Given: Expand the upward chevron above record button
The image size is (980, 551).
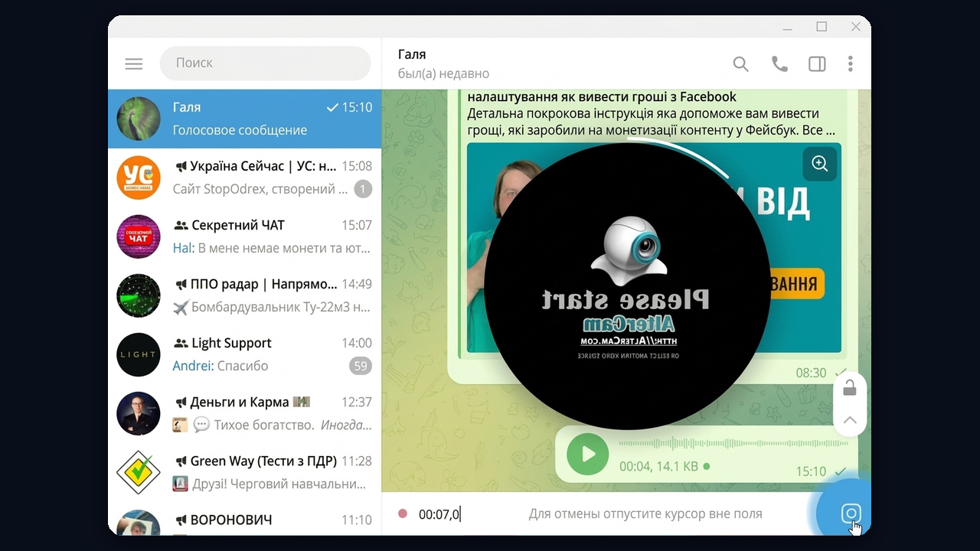Looking at the screenshot, I should click(x=850, y=420).
